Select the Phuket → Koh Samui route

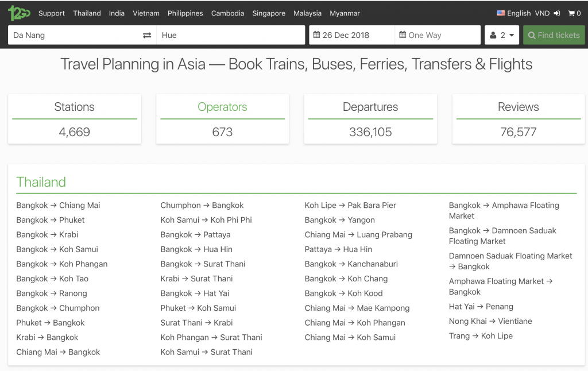[x=198, y=308]
